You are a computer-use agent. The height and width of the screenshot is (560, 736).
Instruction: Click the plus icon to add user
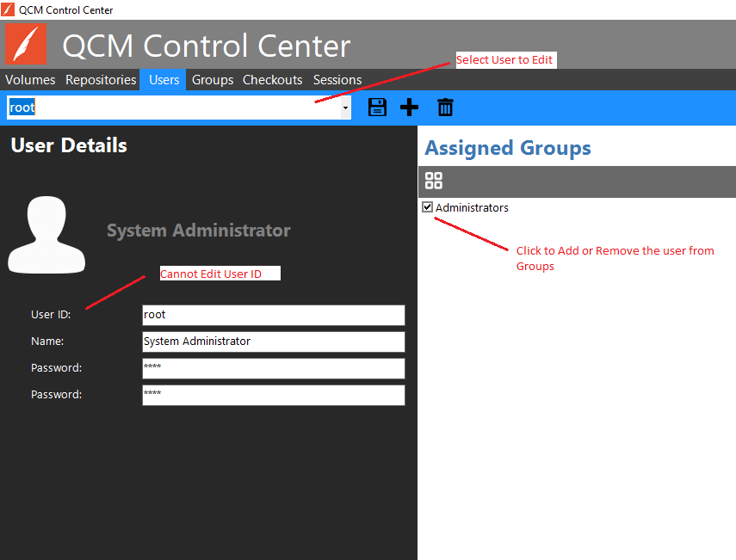(x=410, y=108)
